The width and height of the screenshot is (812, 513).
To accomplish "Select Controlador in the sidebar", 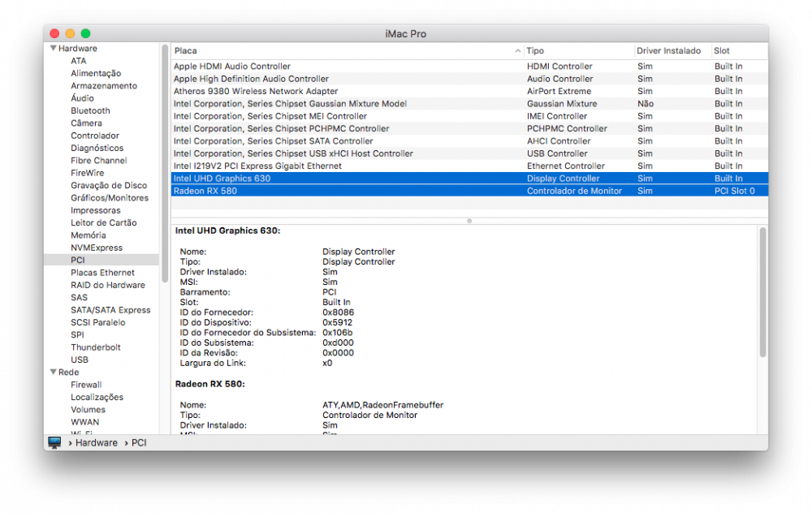I will 95,135.
